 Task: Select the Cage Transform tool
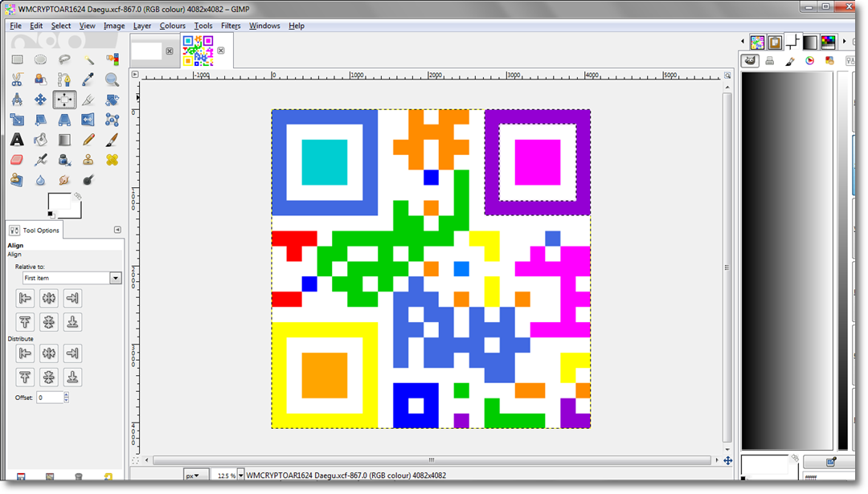point(112,120)
